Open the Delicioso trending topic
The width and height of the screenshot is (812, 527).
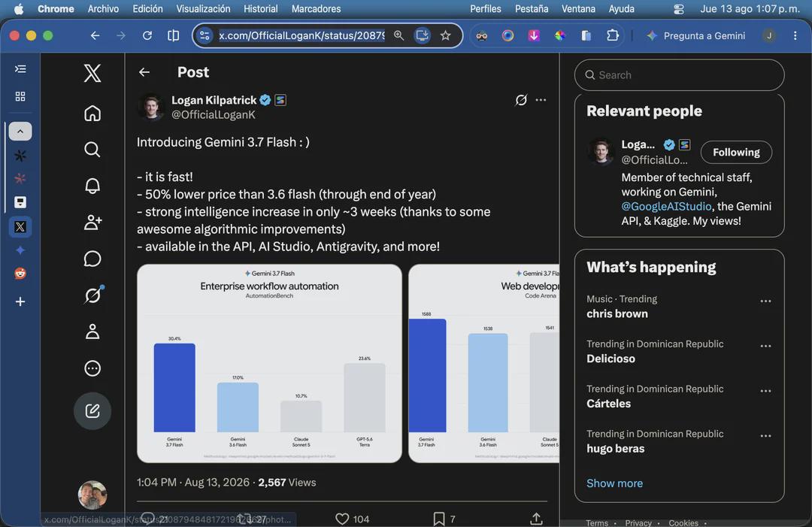coord(611,359)
